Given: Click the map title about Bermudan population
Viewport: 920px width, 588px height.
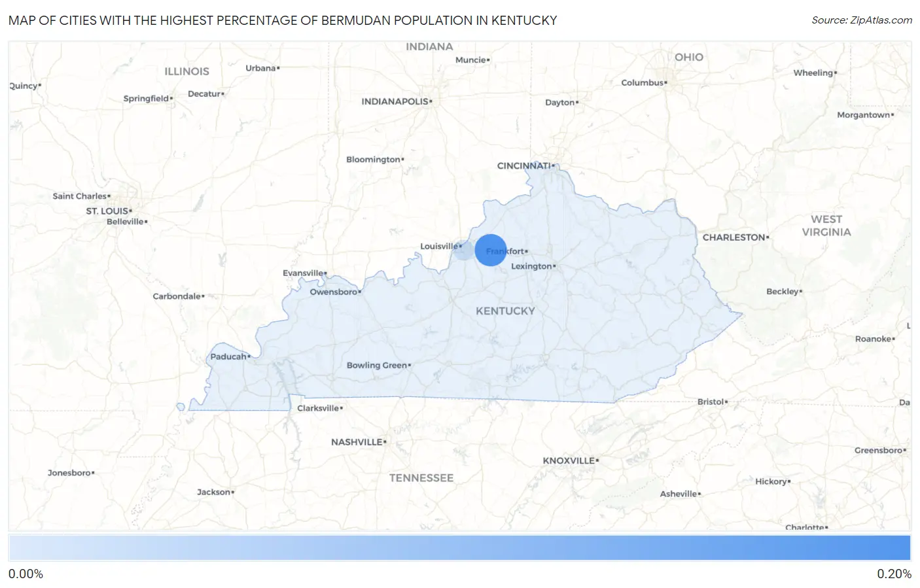Looking at the screenshot, I should coord(283,20).
